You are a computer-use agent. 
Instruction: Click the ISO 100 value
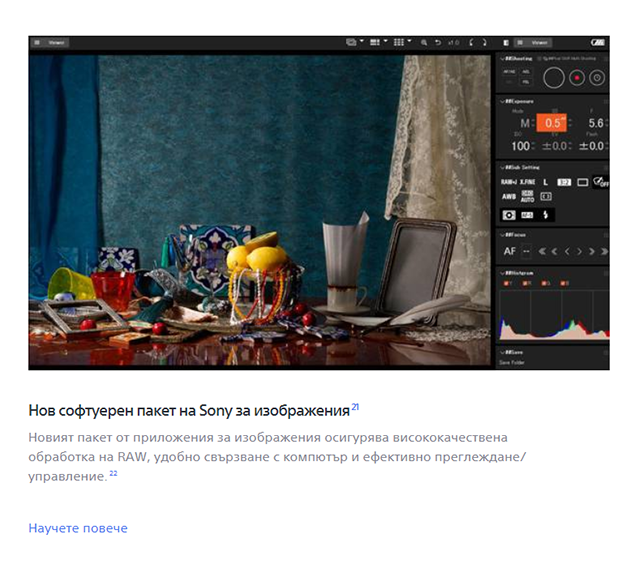[520, 146]
